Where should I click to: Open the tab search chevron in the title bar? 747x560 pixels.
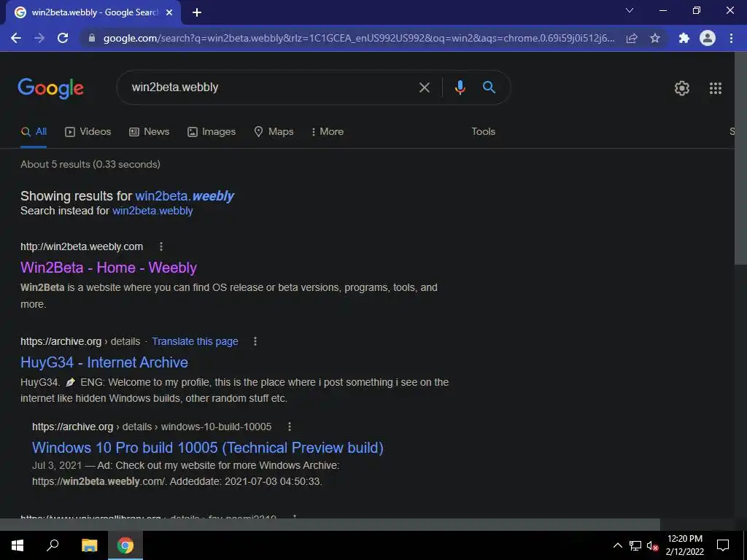pyautogui.click(x=630, y=10)
